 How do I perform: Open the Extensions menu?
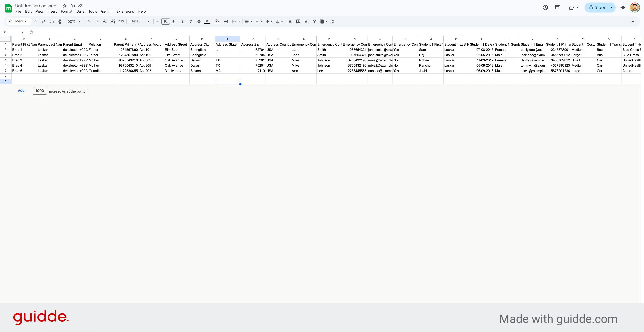(125, 11)
